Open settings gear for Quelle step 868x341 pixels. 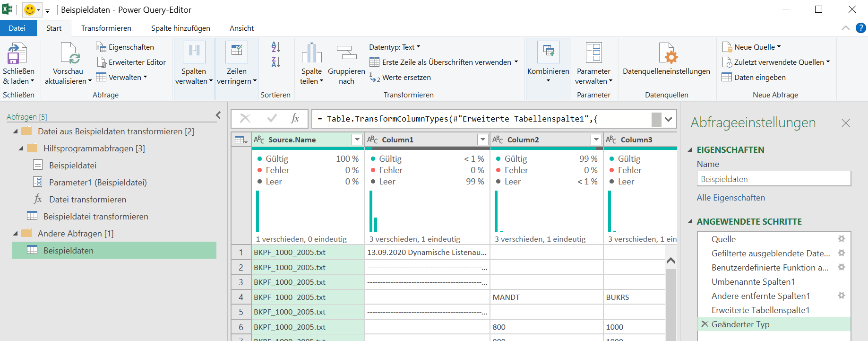[842, 239]
